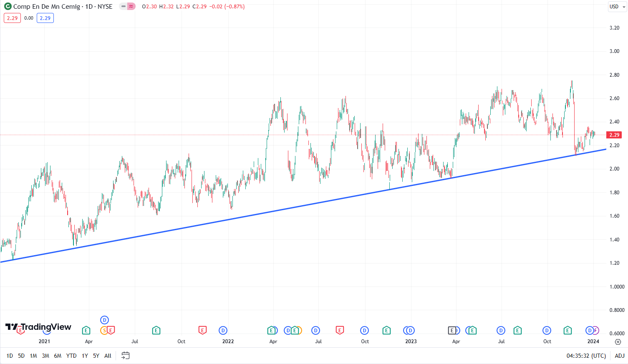Click the 0.00 spread value
Screen dimensions: 628x364
click(29, 18)
